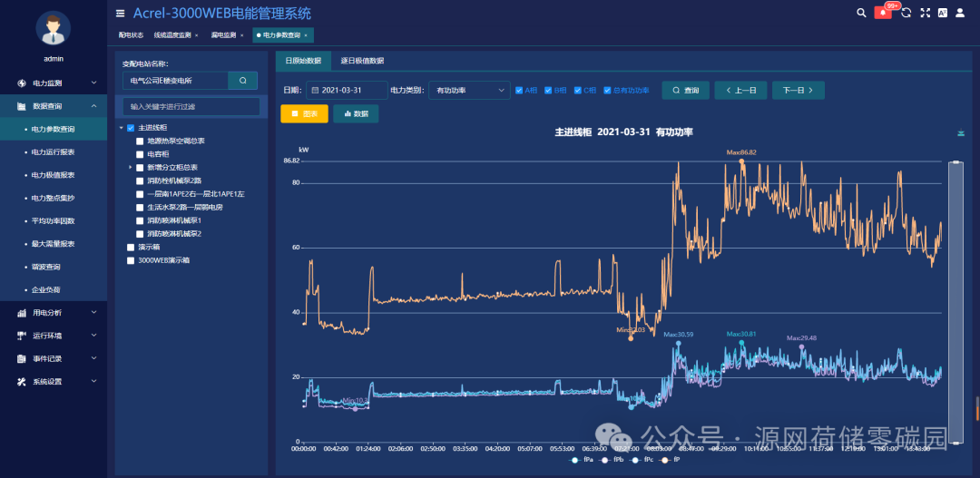
Task: Toggle the fPa legend marker
Action: 574,461
